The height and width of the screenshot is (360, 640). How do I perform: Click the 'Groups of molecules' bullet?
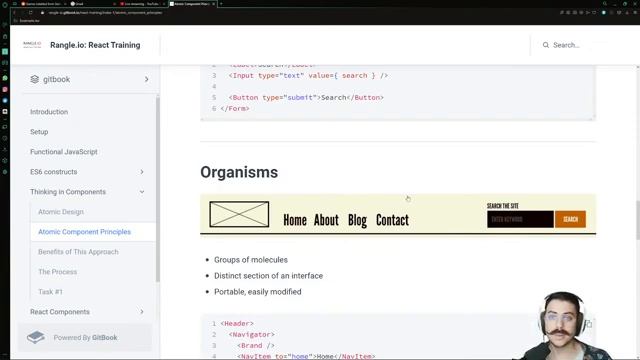coord(251,260)
